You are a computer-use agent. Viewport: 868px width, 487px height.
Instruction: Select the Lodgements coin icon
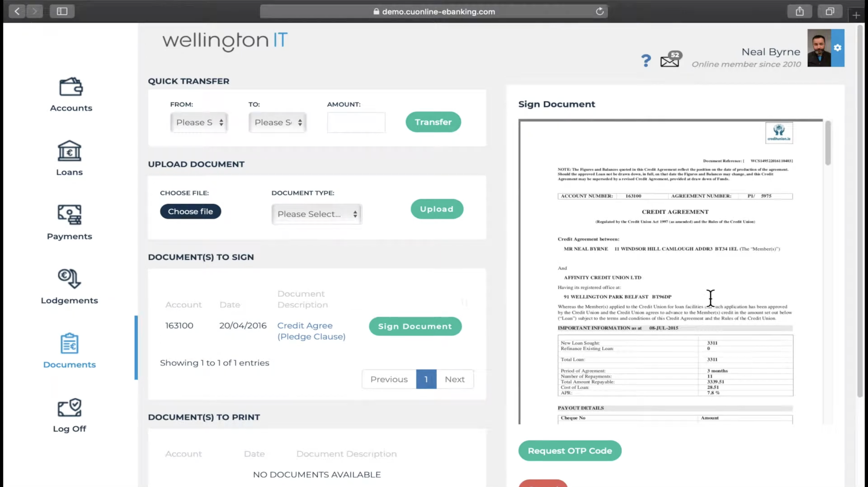[69, 279]
